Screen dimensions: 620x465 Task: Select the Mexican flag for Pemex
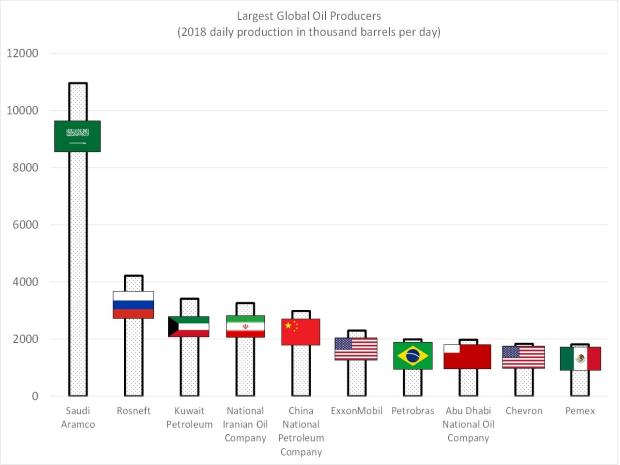point(580,358)
